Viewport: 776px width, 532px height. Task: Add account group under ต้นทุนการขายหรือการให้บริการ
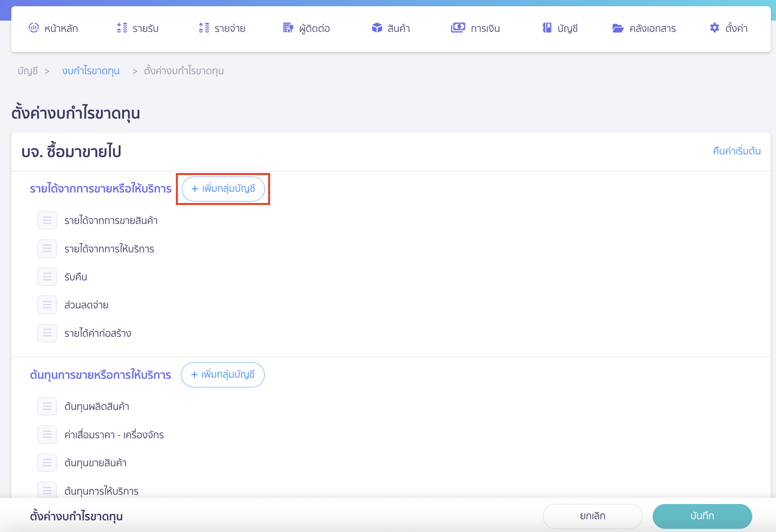pyautogui.click(x=223, y=374)
